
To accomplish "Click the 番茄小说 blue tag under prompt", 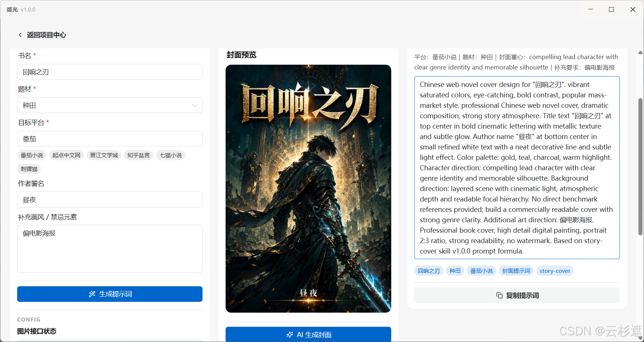I will tap(481, 271).
